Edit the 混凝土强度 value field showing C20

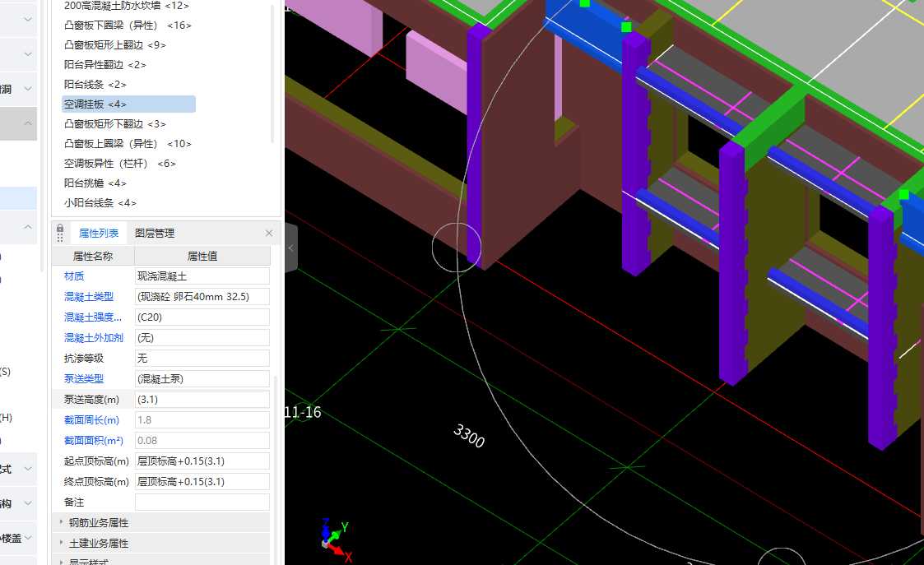[202, 317]
